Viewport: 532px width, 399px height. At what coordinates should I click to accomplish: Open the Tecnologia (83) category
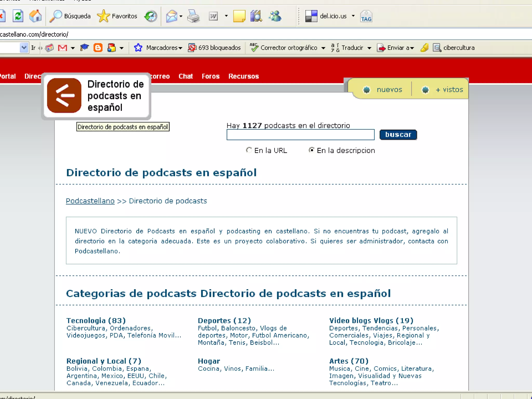click(96, 321)
